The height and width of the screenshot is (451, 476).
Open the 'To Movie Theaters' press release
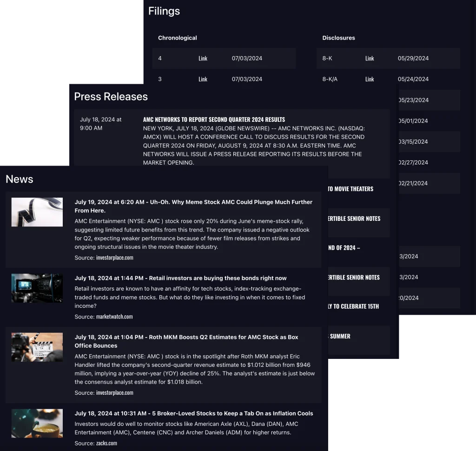coord(350,189)
